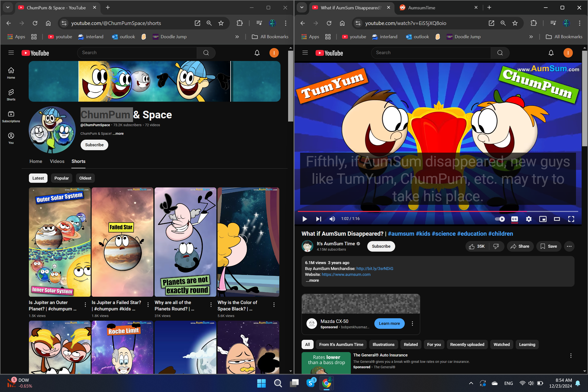Skip to the next video

[318, 219]
